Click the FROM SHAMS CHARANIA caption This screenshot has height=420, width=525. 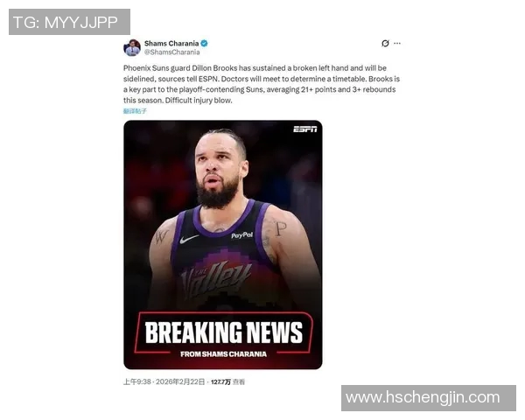click(x=223, y=354)
